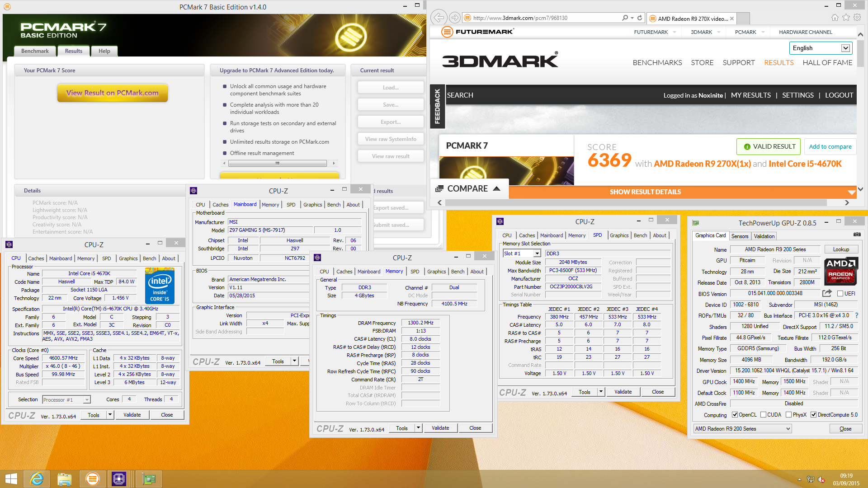Take GPU-Z screenshot with the camera icon
Screen dimensions: 868x488
tap(857, 235)
